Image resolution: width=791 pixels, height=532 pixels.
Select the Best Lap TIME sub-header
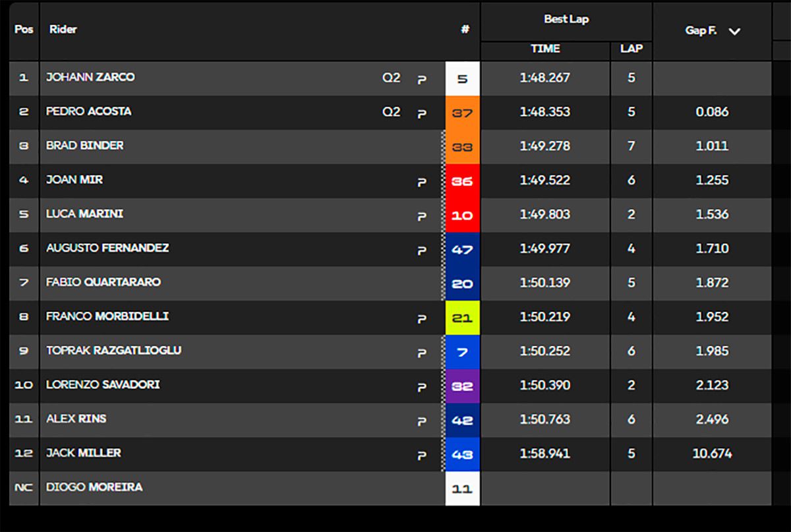[545, 49]
